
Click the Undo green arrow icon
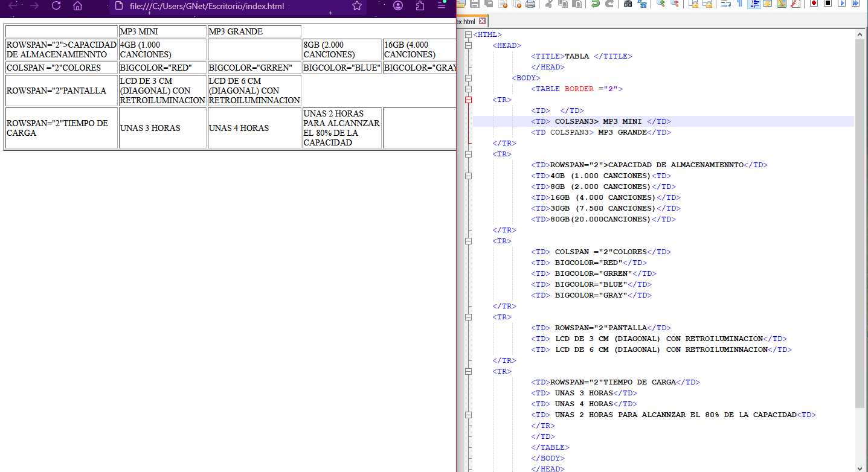tap(596, 4)
